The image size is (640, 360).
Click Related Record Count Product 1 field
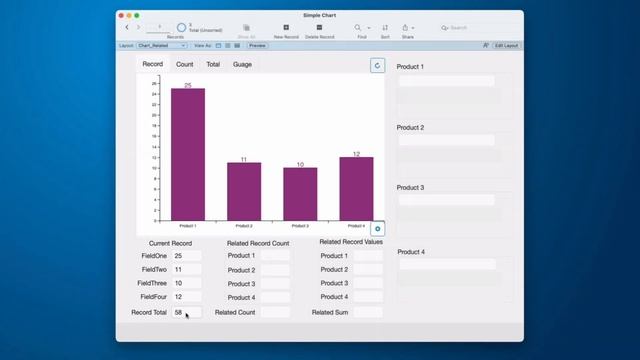pos(275,256)
